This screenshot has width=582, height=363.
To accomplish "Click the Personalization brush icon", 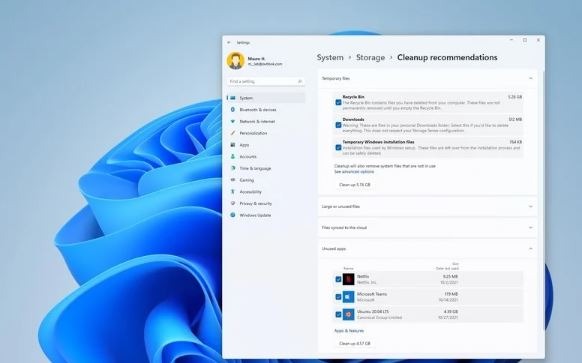I will click(233, 133).
